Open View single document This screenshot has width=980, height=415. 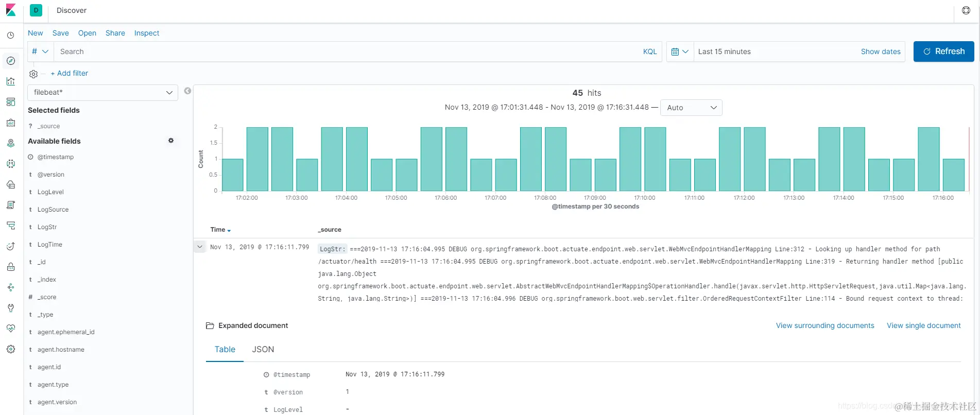click(x=924, y=325)
